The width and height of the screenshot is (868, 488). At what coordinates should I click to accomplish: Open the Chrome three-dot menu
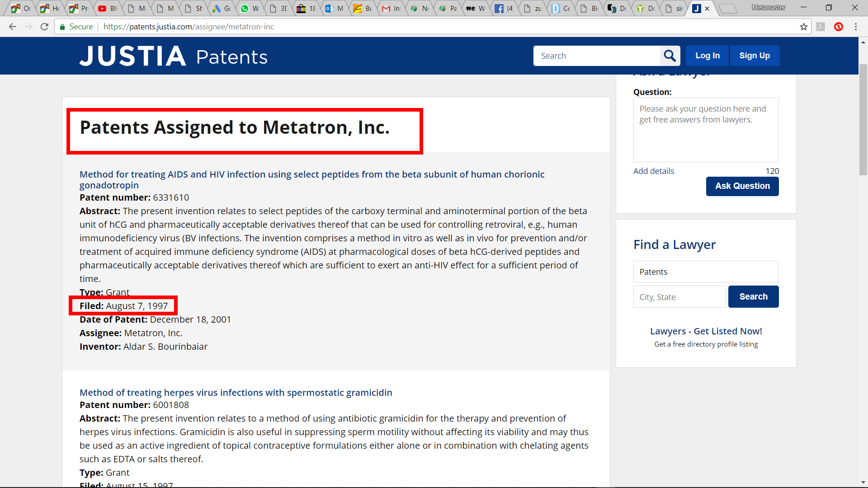coord(856,27)
